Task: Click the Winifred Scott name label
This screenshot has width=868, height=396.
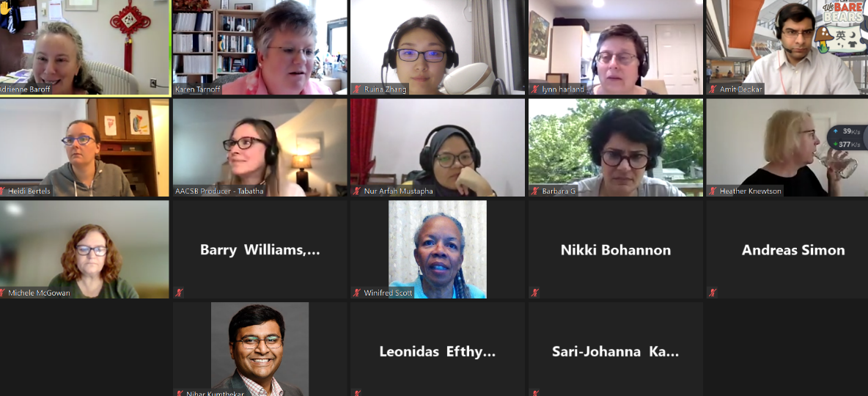Action: tap(388, 293)
